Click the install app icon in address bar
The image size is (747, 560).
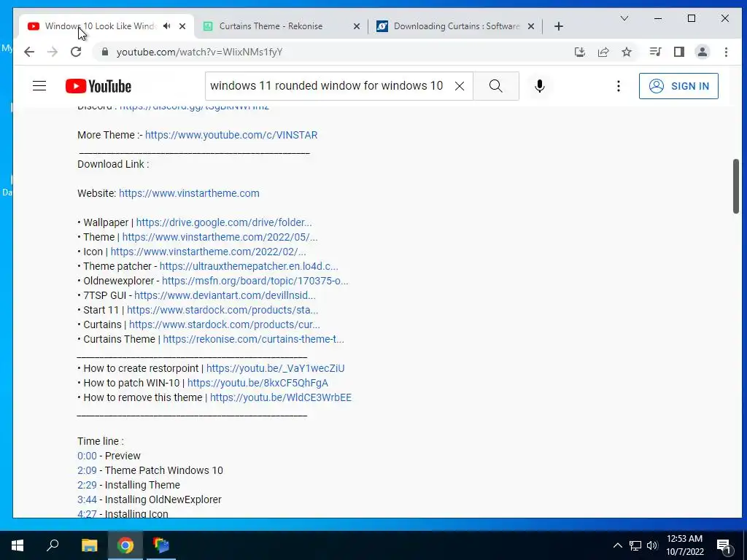[x=580, y=52]
